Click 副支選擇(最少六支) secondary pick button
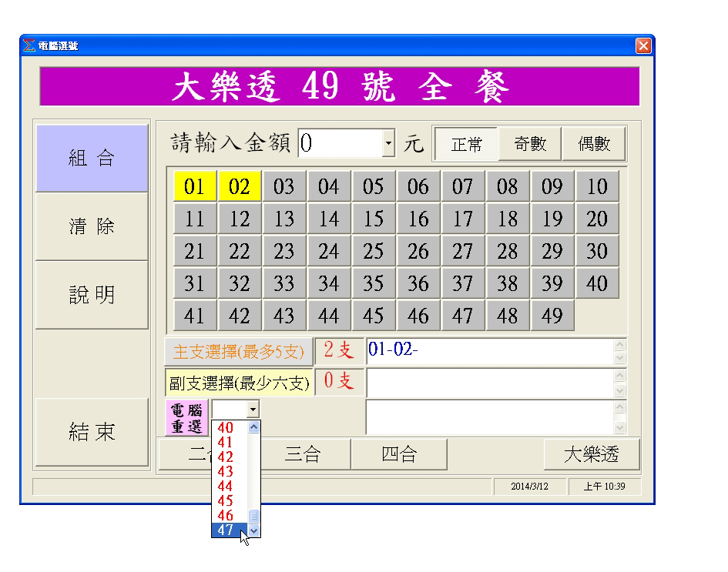728x572 pixels. [x=239, y=383]
